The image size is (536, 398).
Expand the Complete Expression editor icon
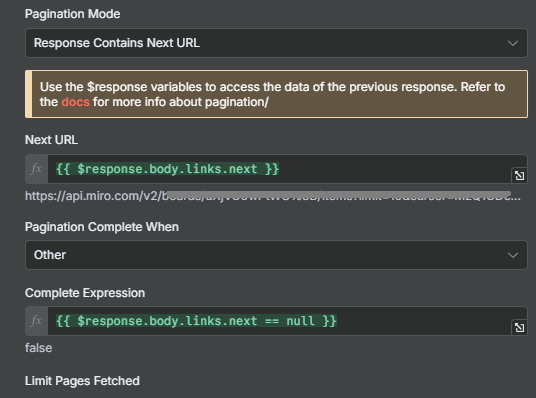[520, 328]
